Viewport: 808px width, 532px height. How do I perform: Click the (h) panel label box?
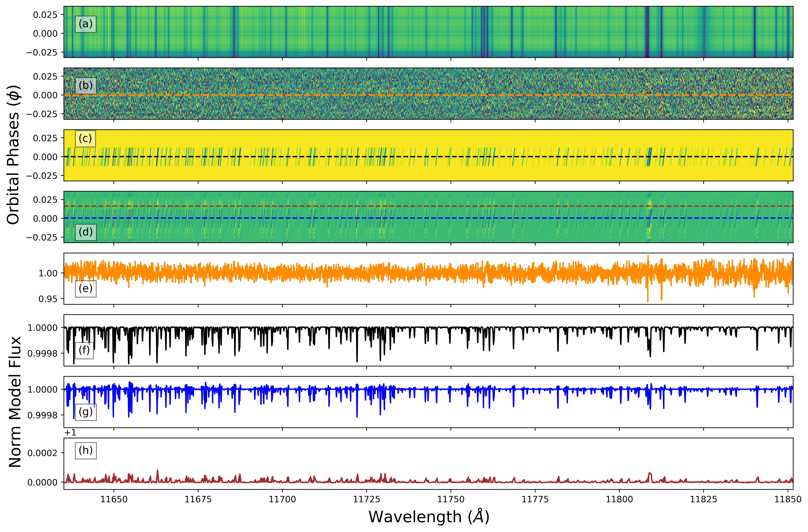(86, 451)
